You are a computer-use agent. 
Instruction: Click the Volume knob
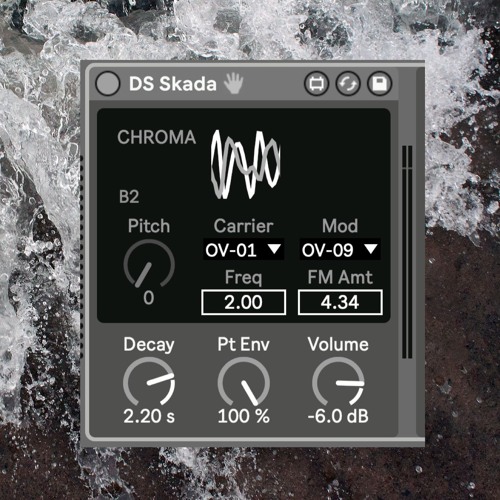(x=338, y=382)
